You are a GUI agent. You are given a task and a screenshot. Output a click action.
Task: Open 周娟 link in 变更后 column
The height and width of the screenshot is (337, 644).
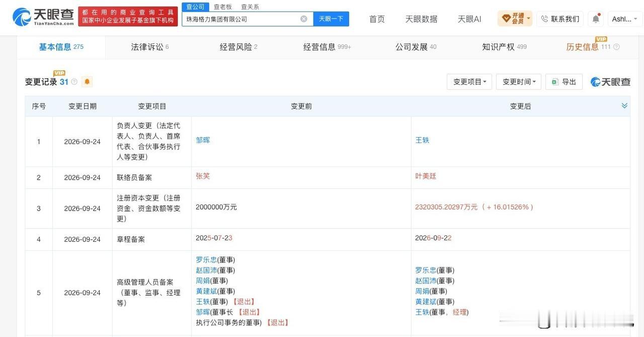[x=422, y=291]
